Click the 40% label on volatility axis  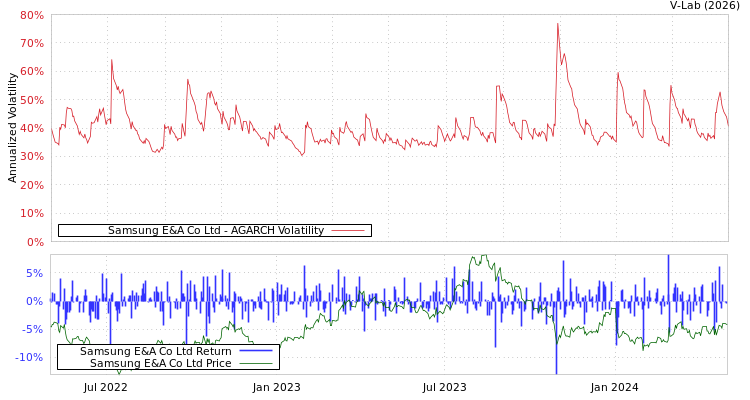(31, 128)
